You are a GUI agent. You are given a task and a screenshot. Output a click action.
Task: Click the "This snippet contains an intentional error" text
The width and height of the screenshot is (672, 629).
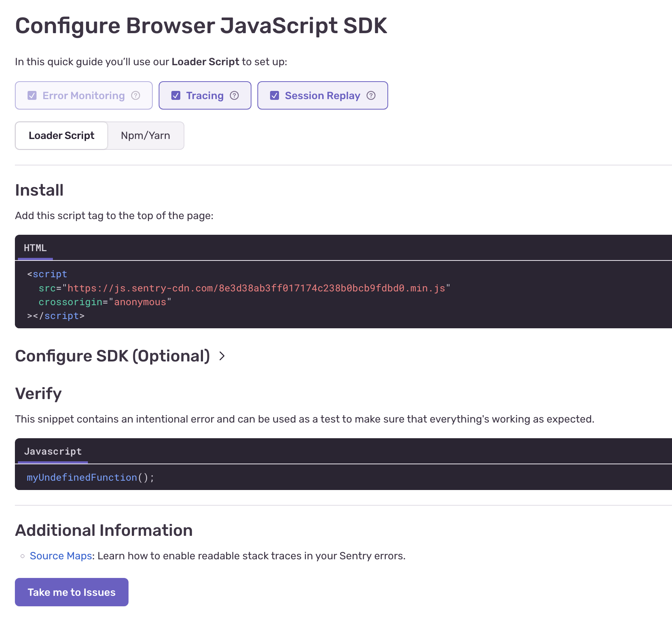tap(304, 419)
